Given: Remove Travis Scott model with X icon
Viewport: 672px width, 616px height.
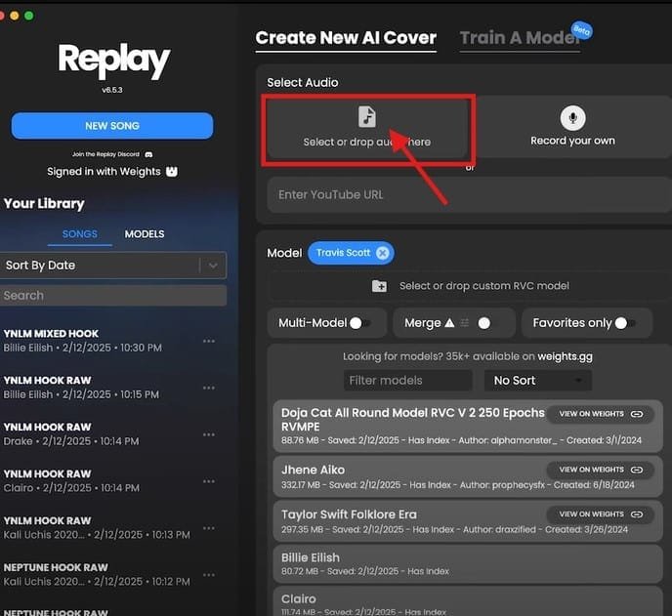Looking at the screenshot, I should 382,253.
